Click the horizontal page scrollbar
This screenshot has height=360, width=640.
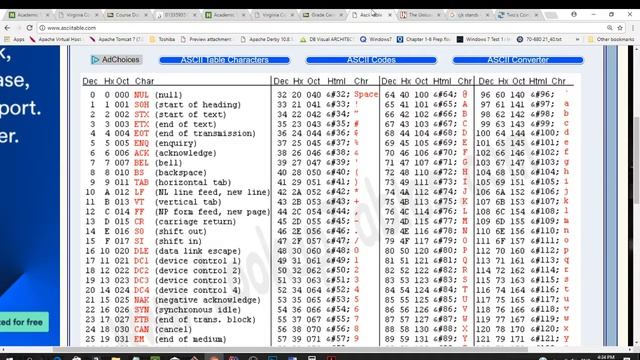(290, 349)
